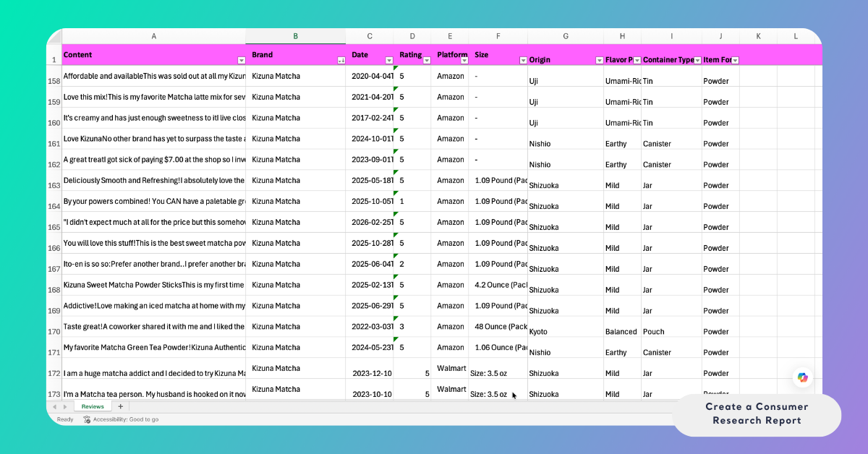Image resolution: width=868 pixels, height=454 pixels.
Task: Open the Origin column filter dropdown
Action: pyautogui.click(x=599, y=60)
